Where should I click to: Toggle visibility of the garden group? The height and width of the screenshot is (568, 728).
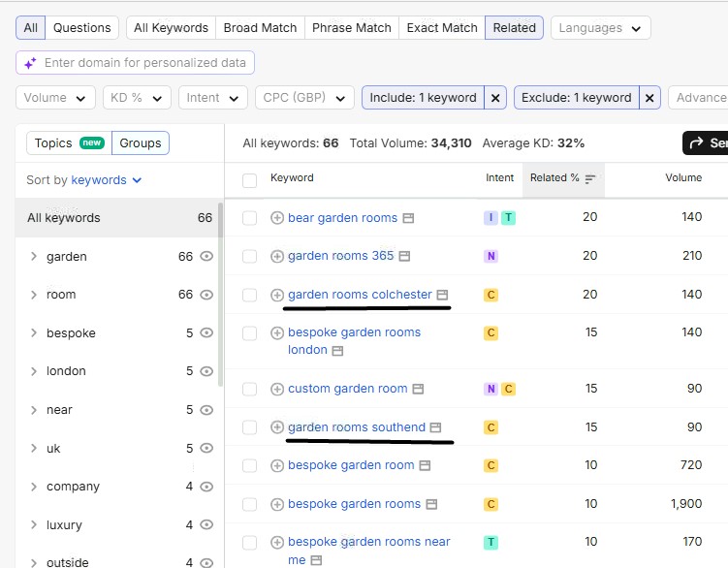[x=206, y=256]
